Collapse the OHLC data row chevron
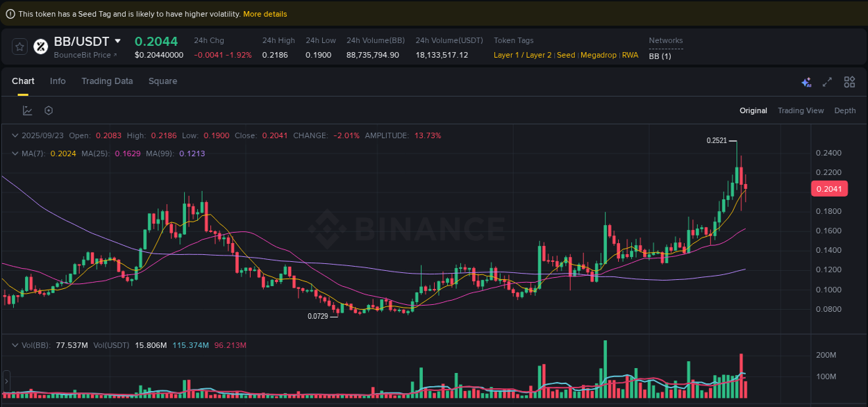This screenshot has width=868, height=407. (14, 135)
